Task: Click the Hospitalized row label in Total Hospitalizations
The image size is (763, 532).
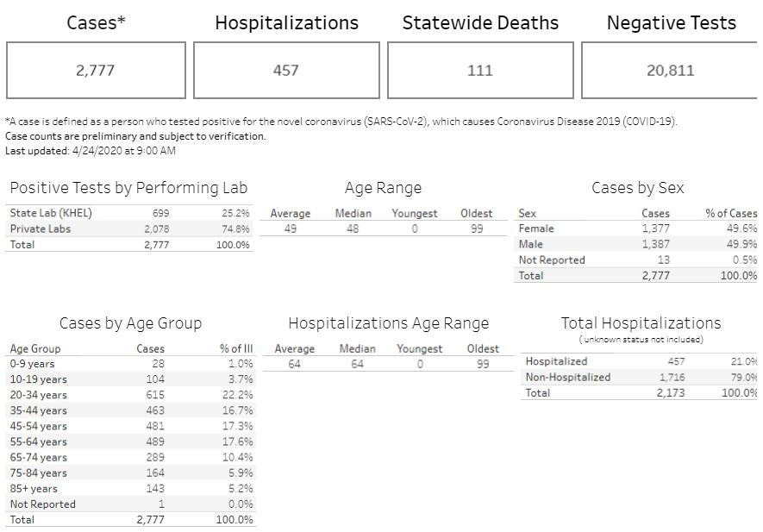Action: tap(556, 361)
